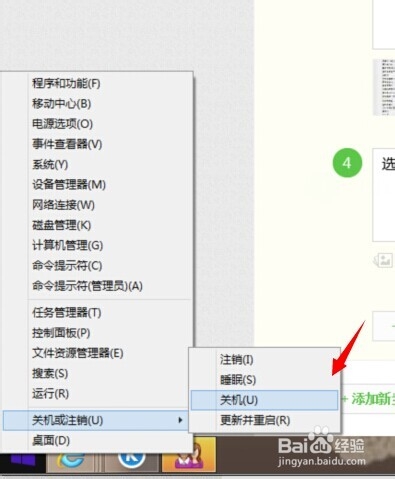Open the blue K app on taskbar
Screen dimensions: 395x479
[x=131, y=462]
